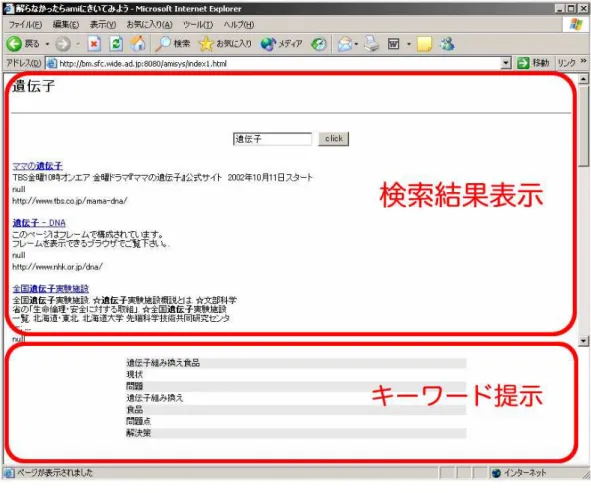Open the 編集(E) menu
The width and height of the screenshot is (591, 493).
point(66,24)
